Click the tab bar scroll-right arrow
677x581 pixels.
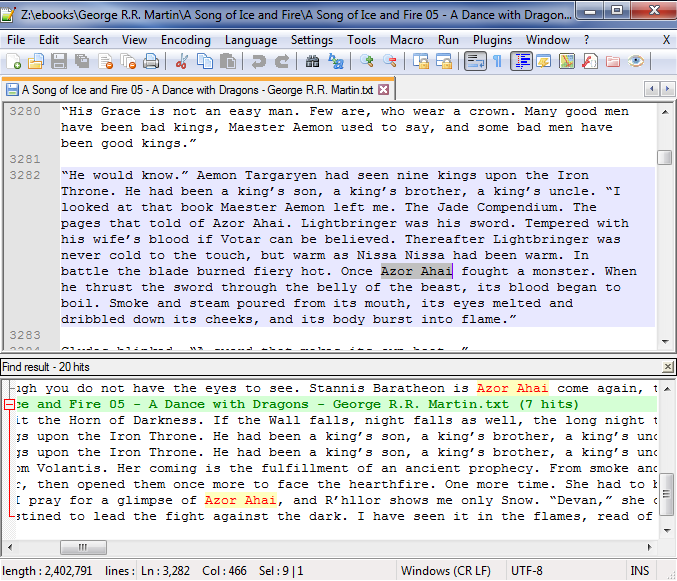click(x=667, y=89)
